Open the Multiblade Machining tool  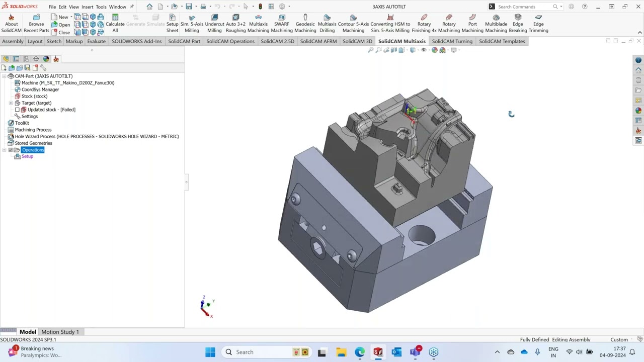[x=496, y=24]
